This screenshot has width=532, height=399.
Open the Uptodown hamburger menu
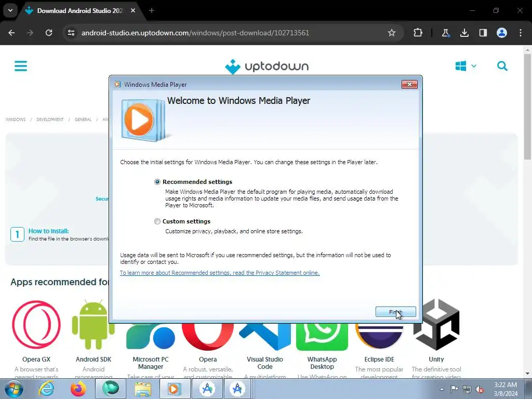pyautogui.click(x=21, y=66)
